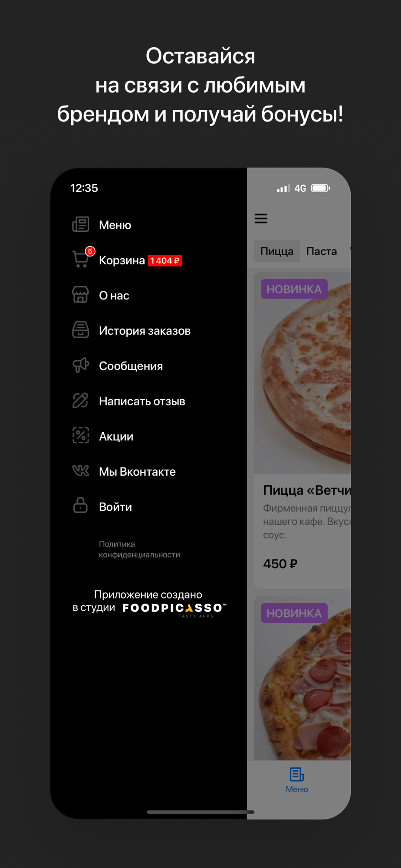This screenshot has height=868, width=401.
Task: Select the История заказов archive box icon
Action: coord(81,330)
